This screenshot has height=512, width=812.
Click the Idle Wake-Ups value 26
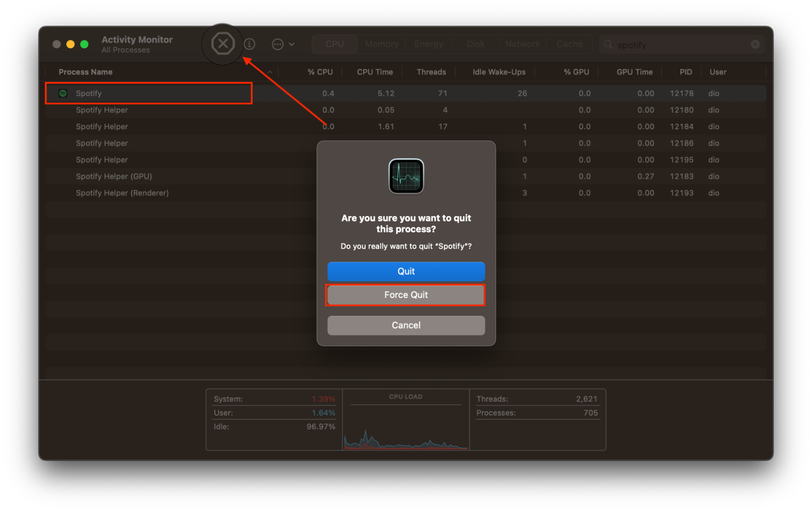522,93
